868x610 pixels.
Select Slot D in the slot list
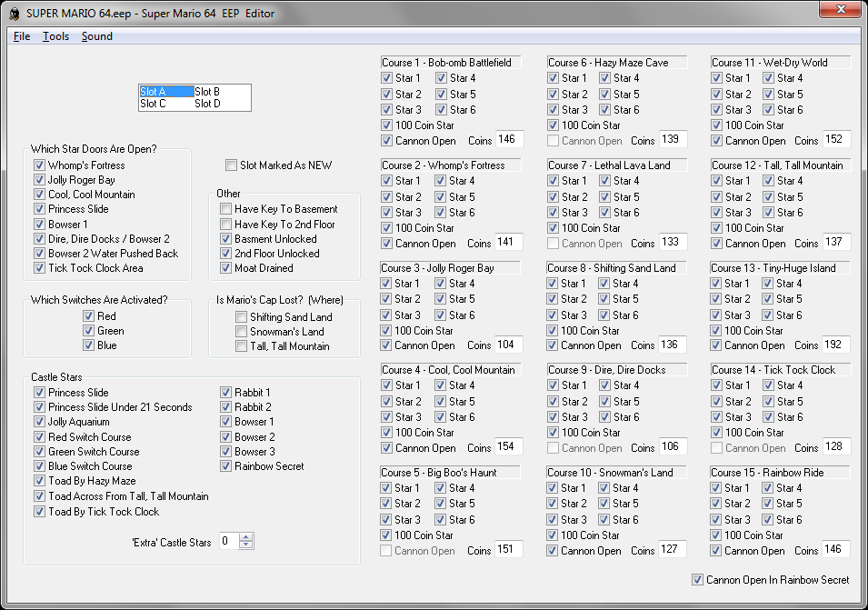click(x=207, y=104)
